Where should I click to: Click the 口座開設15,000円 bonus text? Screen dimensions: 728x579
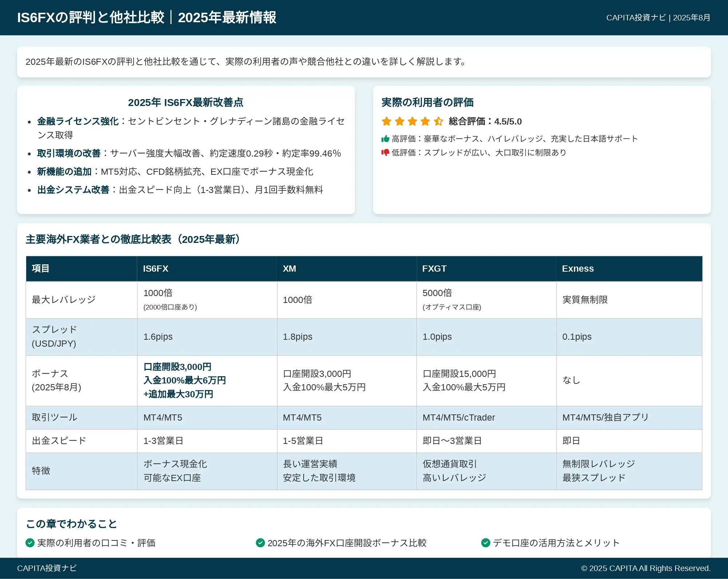[x=459, y=374]
